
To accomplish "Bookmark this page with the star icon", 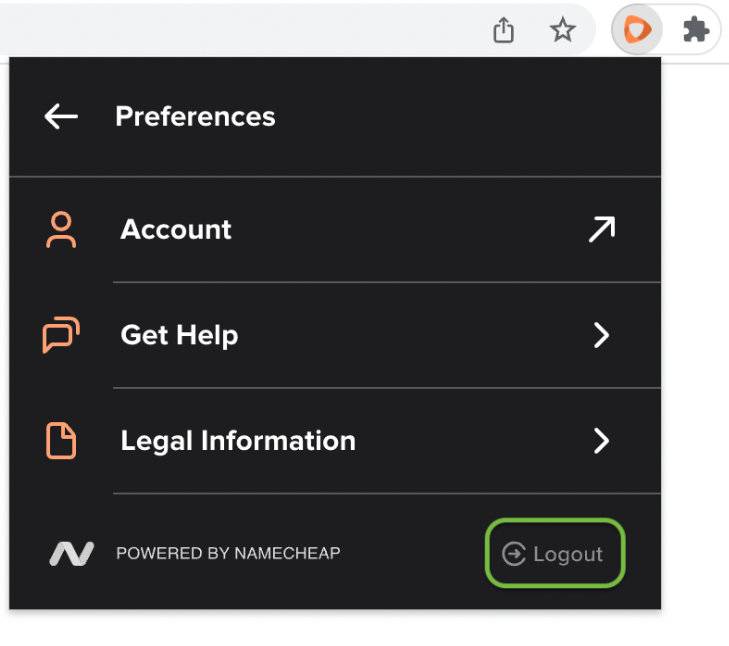I will (563, 30).
